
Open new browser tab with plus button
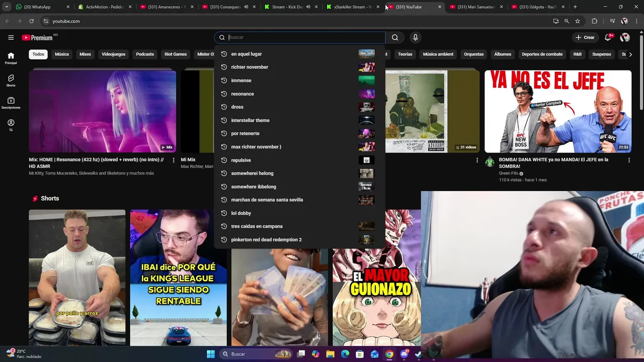575,7
